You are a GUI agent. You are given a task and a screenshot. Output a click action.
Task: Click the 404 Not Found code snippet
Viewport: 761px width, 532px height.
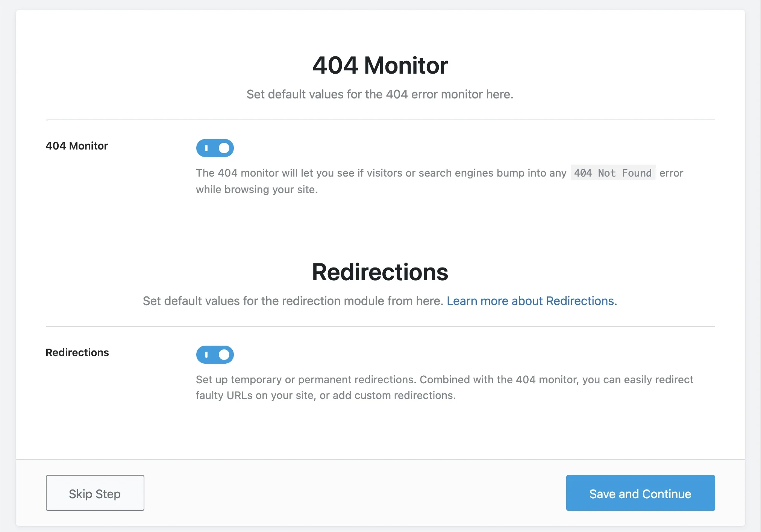613,173
